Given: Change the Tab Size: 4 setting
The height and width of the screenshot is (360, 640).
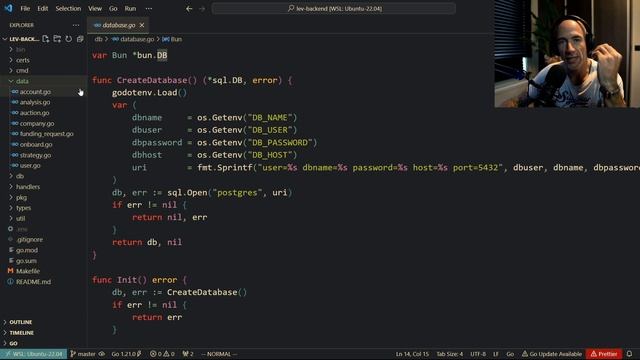Looking at the screenshot, I should pyautogui.click(x=449, y=354).
